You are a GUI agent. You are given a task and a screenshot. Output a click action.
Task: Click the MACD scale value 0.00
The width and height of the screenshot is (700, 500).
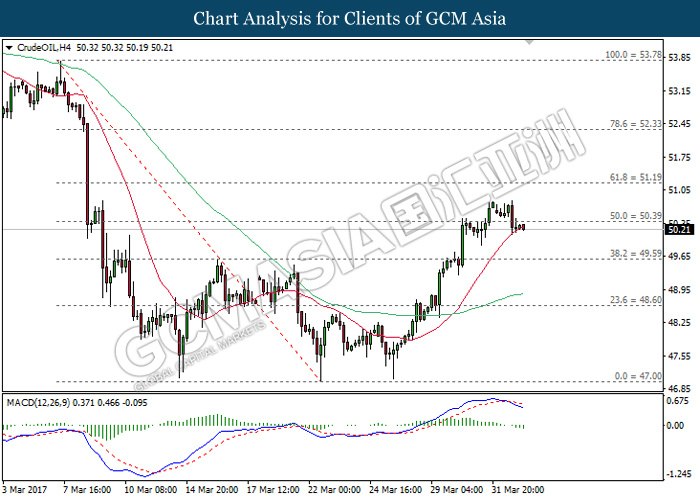(675, 425)
